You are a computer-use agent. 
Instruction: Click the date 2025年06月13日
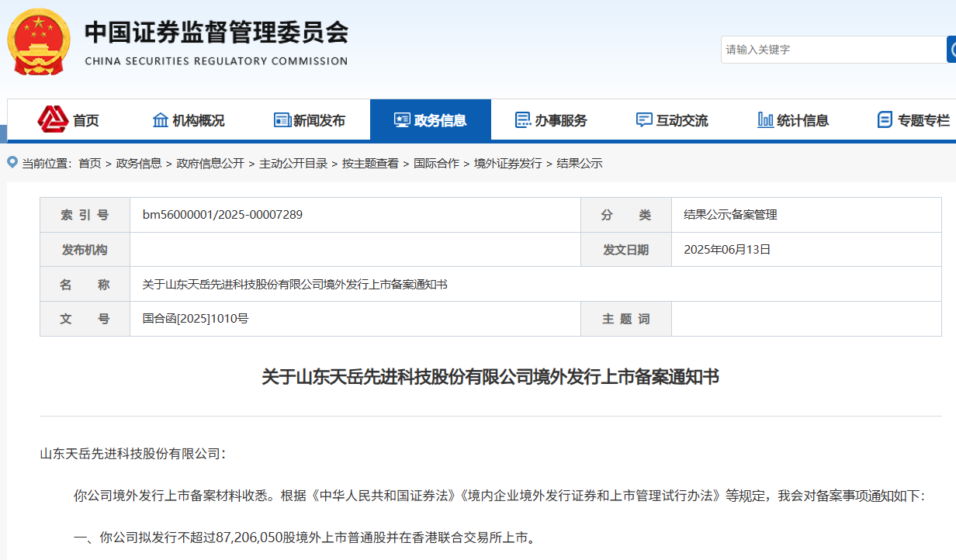[727, 250]
